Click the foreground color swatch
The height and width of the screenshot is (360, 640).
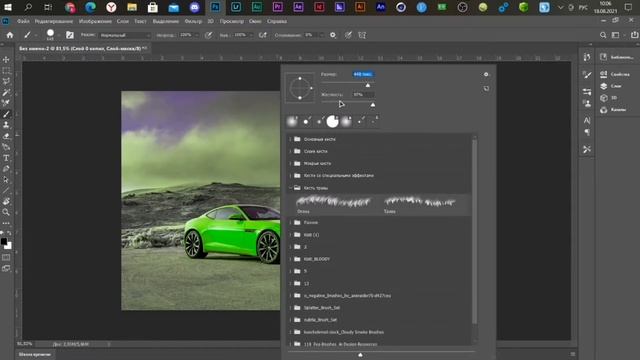(x=4, y=241)
